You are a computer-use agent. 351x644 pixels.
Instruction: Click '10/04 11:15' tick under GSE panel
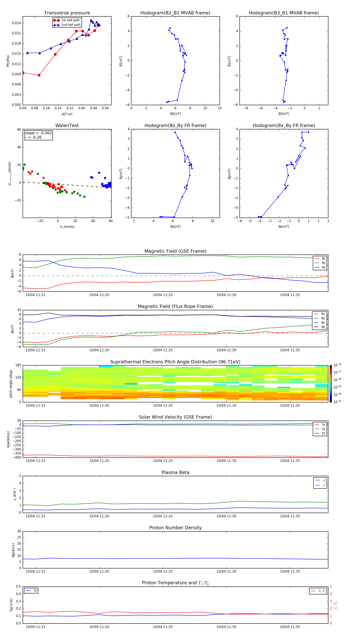pos(35,295)
